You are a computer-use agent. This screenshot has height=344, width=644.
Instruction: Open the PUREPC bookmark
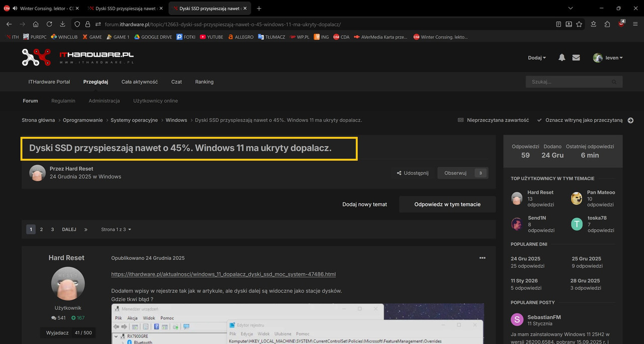pyautogui.click(x=35, y=37)
